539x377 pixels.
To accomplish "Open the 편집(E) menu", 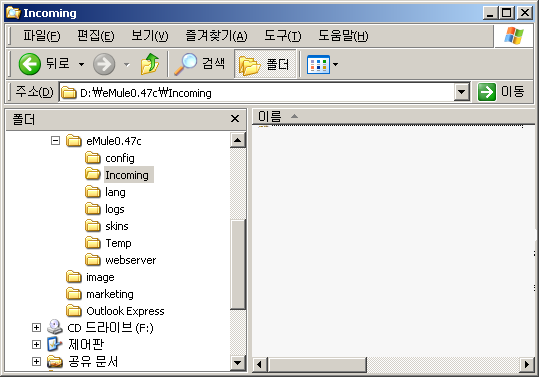I will click(x=96, y=35).
